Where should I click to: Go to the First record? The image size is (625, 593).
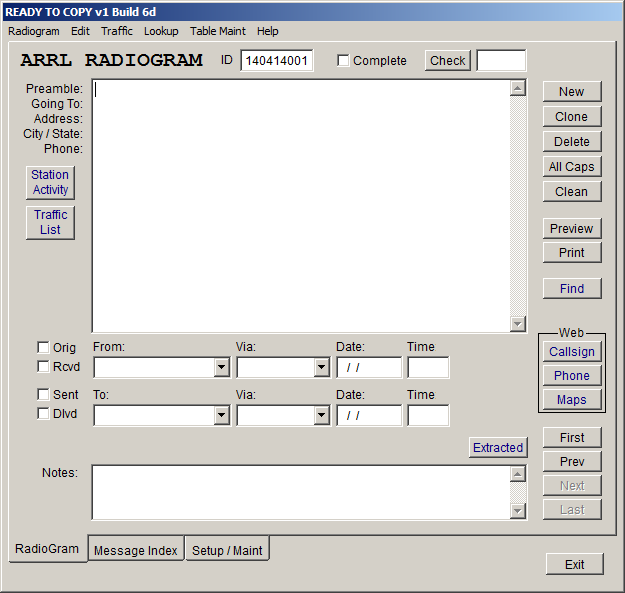(x=572, y=438)
